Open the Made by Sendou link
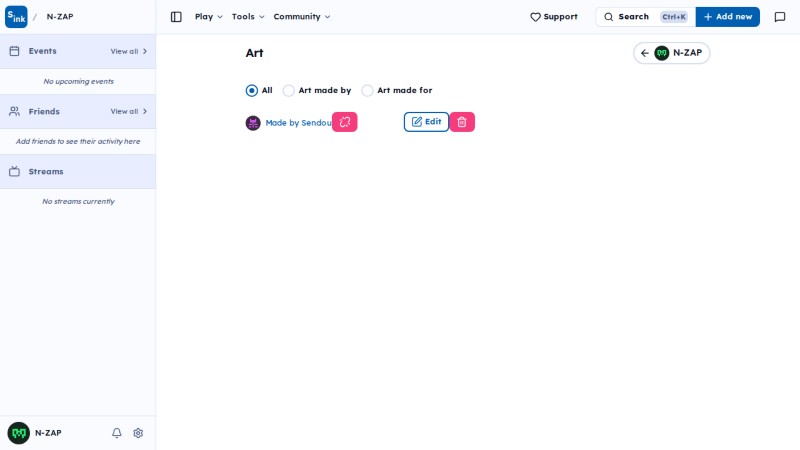The width and height of the screenshot is (800, 450). [298, 123]
